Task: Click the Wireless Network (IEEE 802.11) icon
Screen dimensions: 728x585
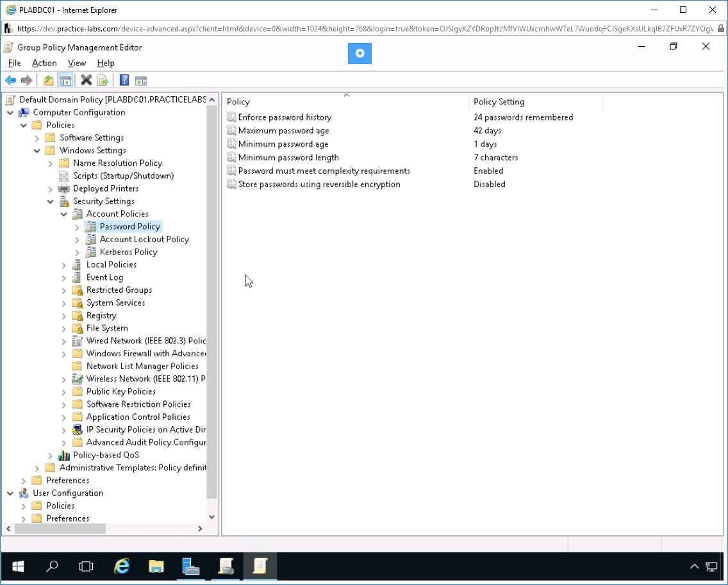Action: pyautogui.click(x=77, y=379)
